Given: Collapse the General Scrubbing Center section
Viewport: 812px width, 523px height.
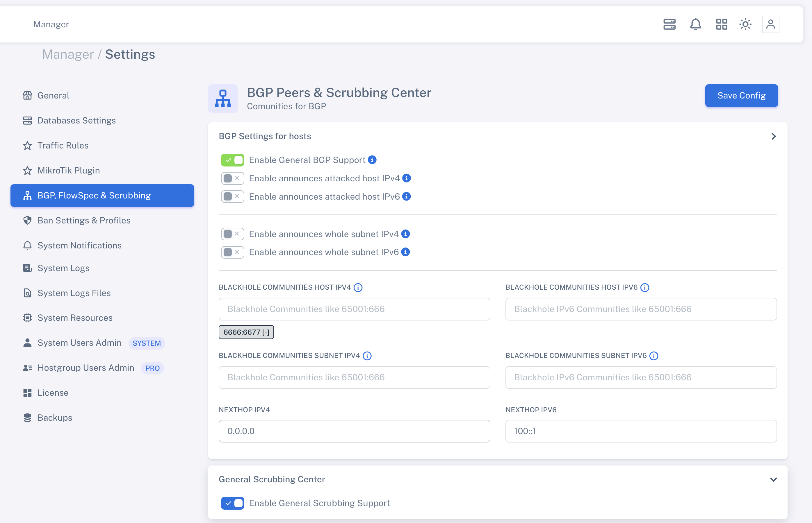Looking at the screenshot, I should (773, 479).
